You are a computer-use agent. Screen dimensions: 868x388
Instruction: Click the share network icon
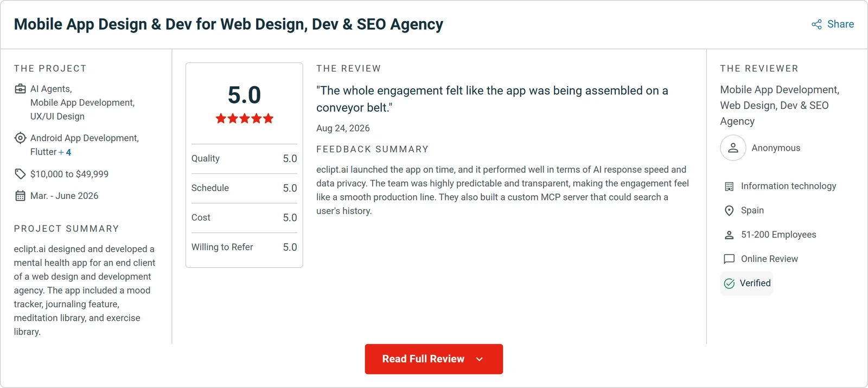tap(816, 24)
